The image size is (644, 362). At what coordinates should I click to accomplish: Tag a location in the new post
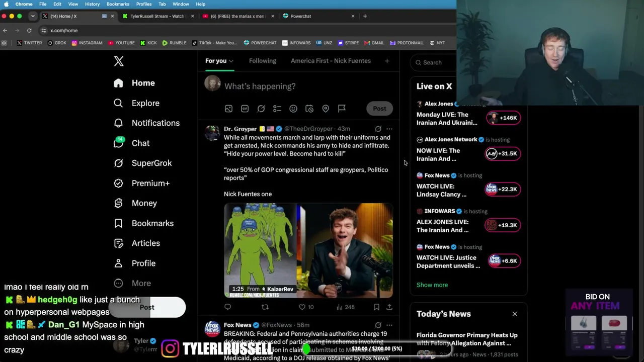click(x=326, y=109)
